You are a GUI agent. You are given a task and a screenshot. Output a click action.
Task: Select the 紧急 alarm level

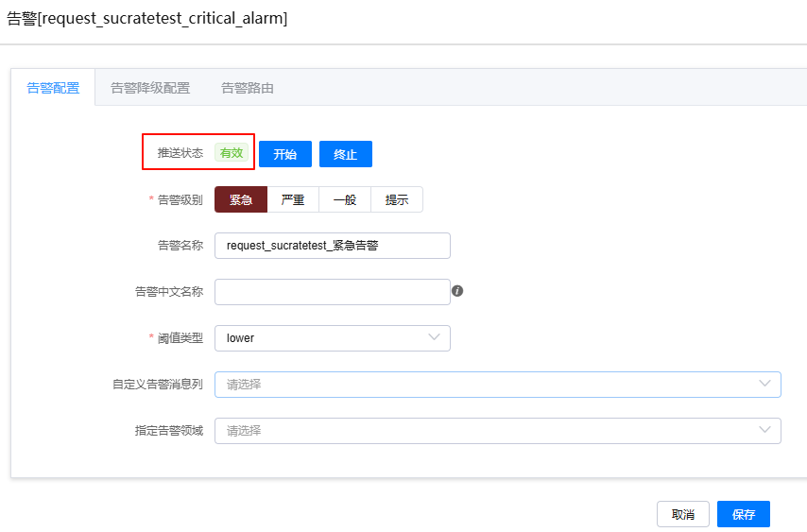point(241,199)
